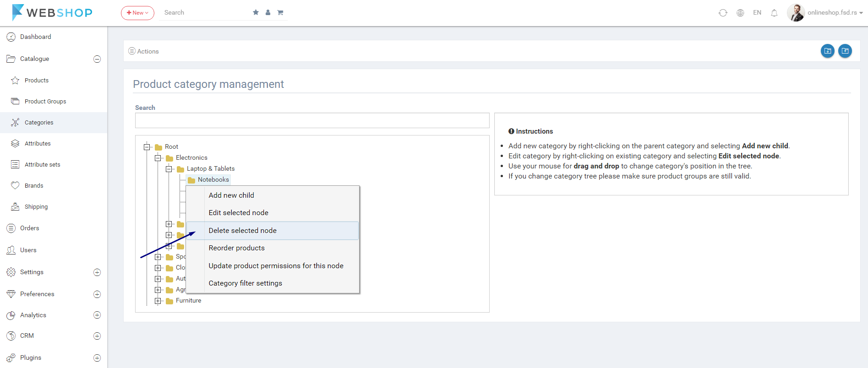Choose Edit selected node menu item
The image size is (868, 368).
pos(273,213)
